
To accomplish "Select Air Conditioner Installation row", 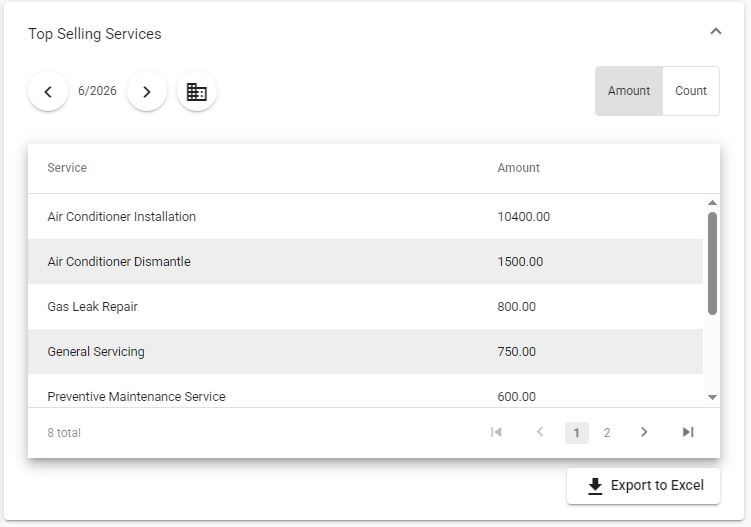I will [x=365, y=217].
